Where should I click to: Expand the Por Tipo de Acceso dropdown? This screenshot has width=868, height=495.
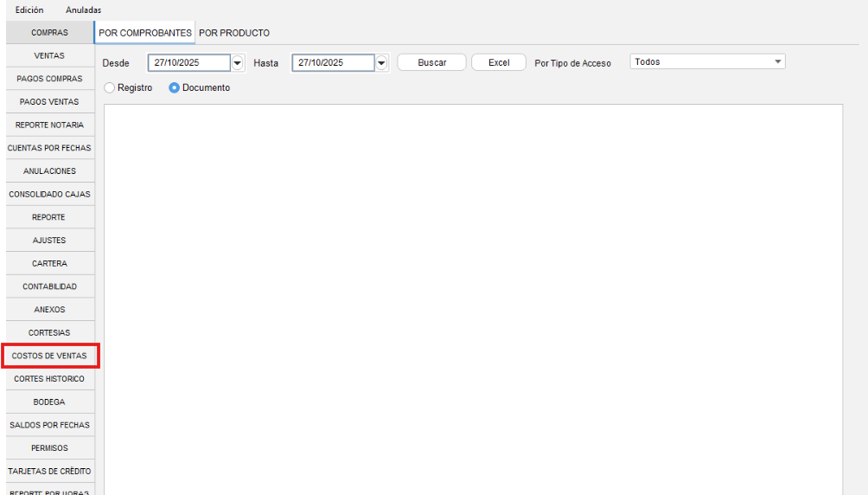[777, 62]
